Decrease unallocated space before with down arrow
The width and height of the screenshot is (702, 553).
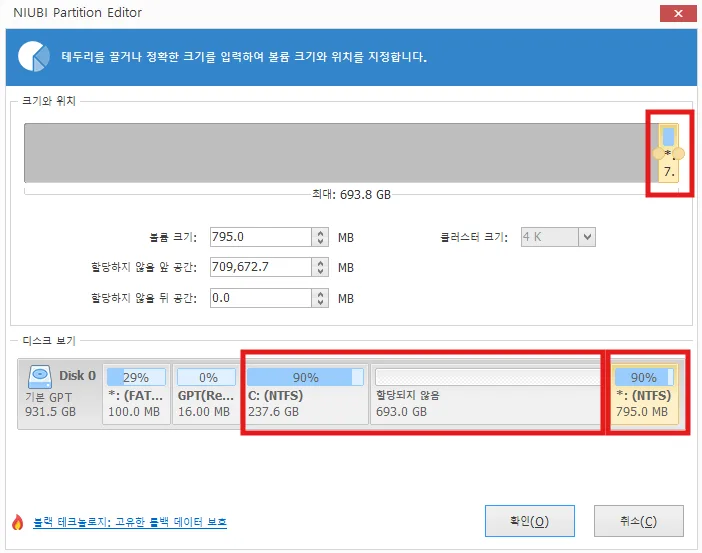point(320,271)
